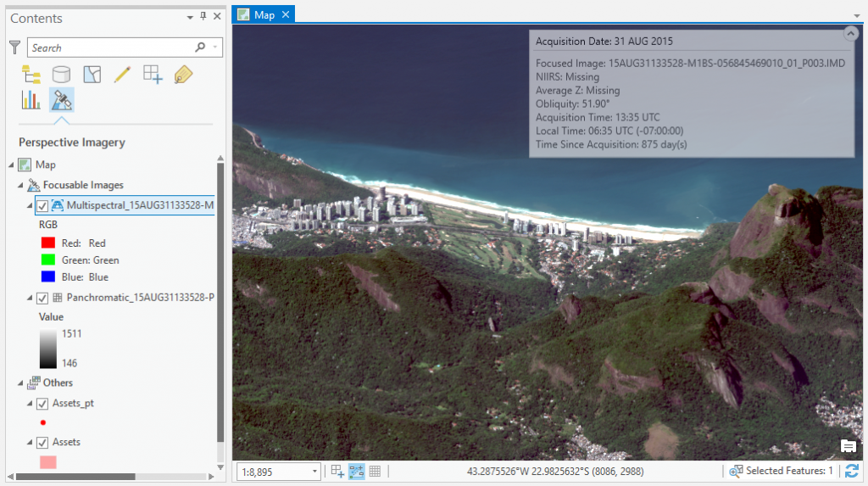Click the vertical scrollbar down arrow
The height and width of the screenshot is (486, 868).
(220, 467)
